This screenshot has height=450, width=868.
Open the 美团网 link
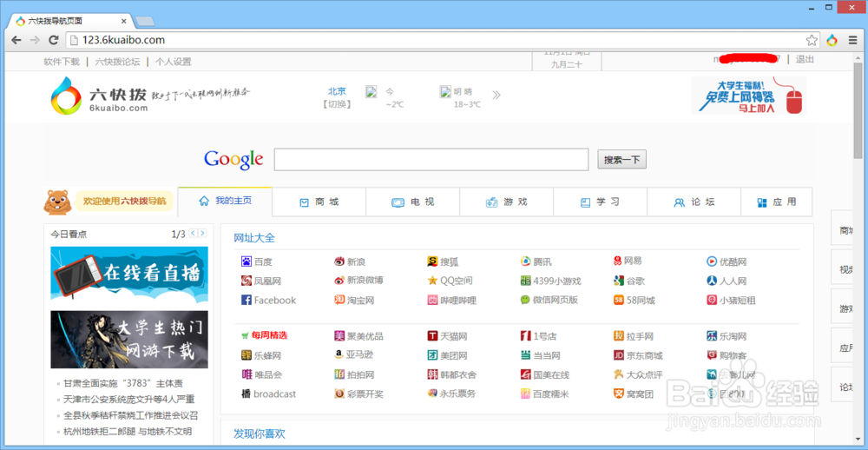click(x=454, y=356)
